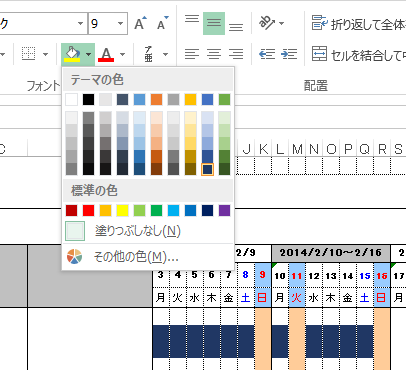Click the 2014/2/10～2/16 week header cell
Viewport: 406px width, 370px height.
(x=331, y=253)
